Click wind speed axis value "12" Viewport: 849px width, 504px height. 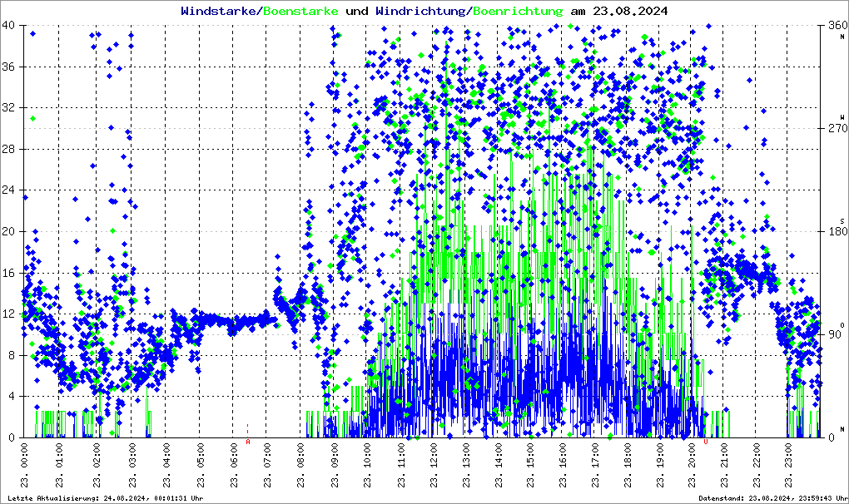8,314
